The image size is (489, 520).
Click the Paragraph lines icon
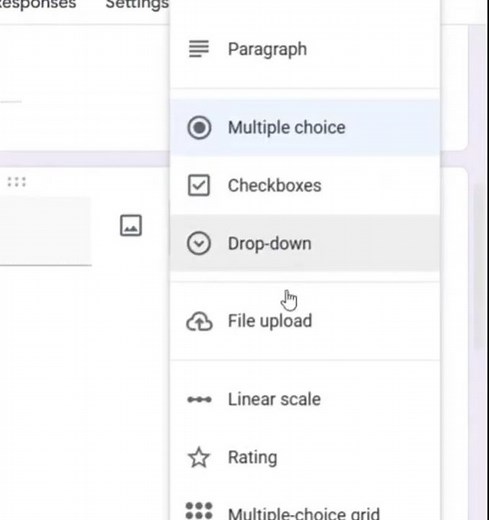(x=199, y=49)
